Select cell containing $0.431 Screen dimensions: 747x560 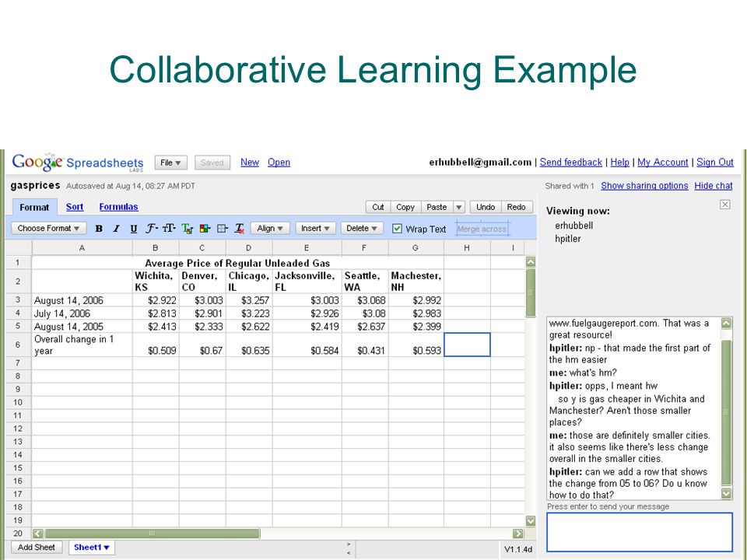pos(365,345)
